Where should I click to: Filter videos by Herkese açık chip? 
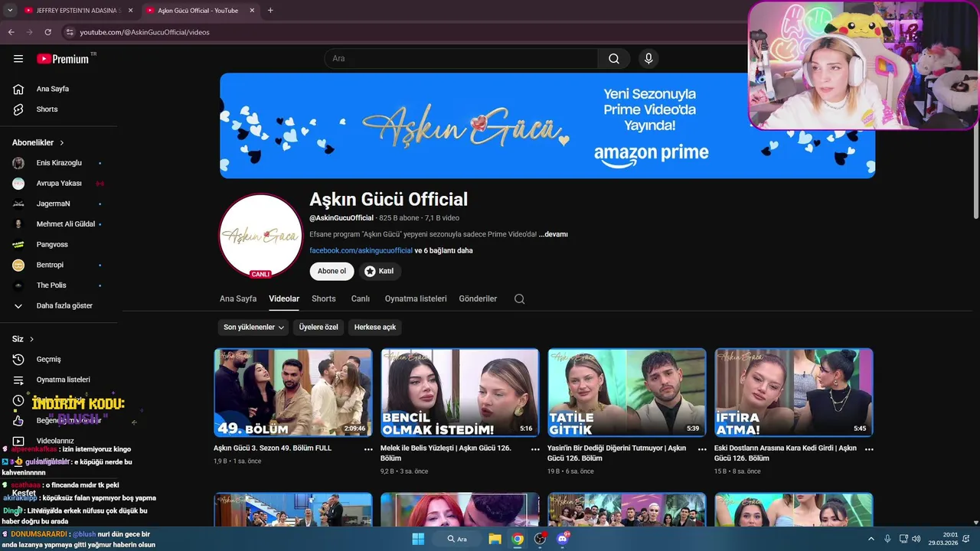coord(375,328)
